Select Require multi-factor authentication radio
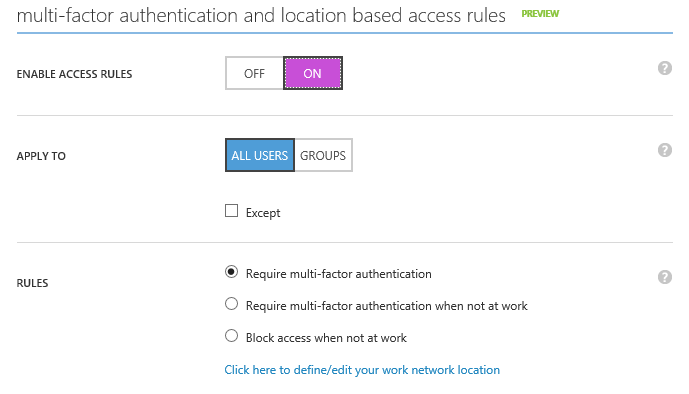Image resolution: width=689 pixels, height=394 pixels. coord(232,272)
